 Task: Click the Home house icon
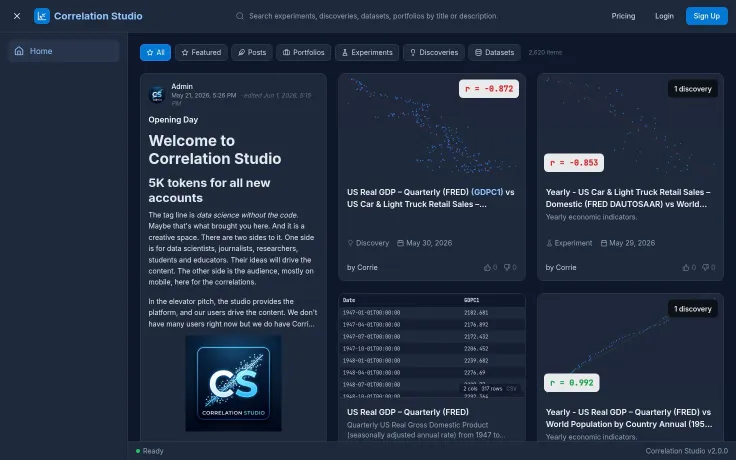tap(19, 51)
